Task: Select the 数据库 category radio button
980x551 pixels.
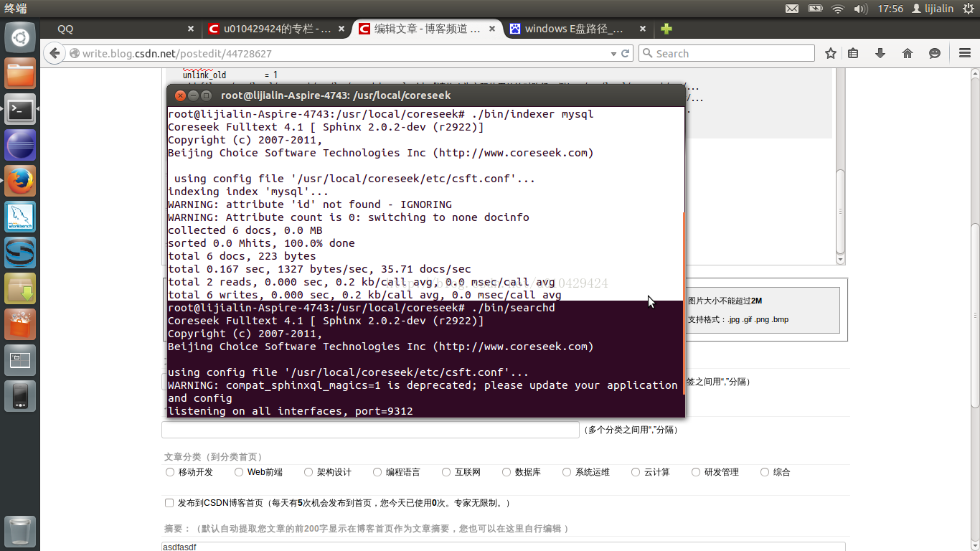Action: coord(507,472)
